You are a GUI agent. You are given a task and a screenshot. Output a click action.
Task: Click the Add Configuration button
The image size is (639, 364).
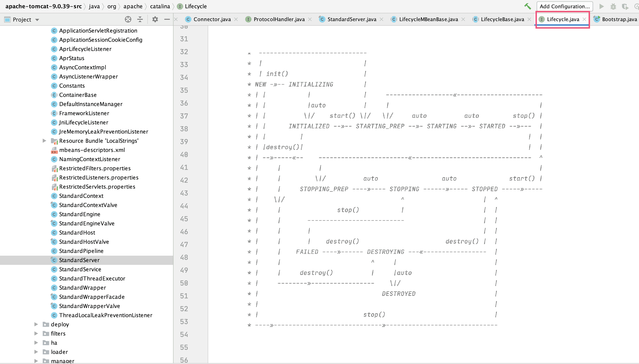tap(564, 6)
